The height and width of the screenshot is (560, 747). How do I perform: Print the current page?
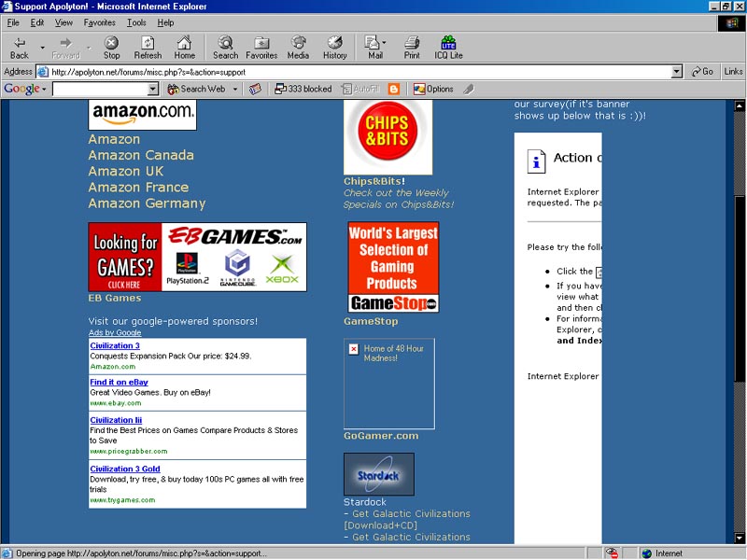(412, 48)
